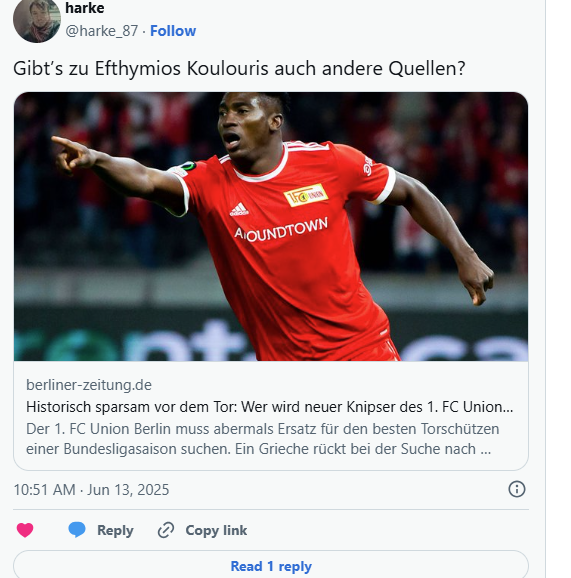Viewport: 571px width, 578px height.
Task: Click the player's pointing hand in photo
Action: [x=73, y=154]
